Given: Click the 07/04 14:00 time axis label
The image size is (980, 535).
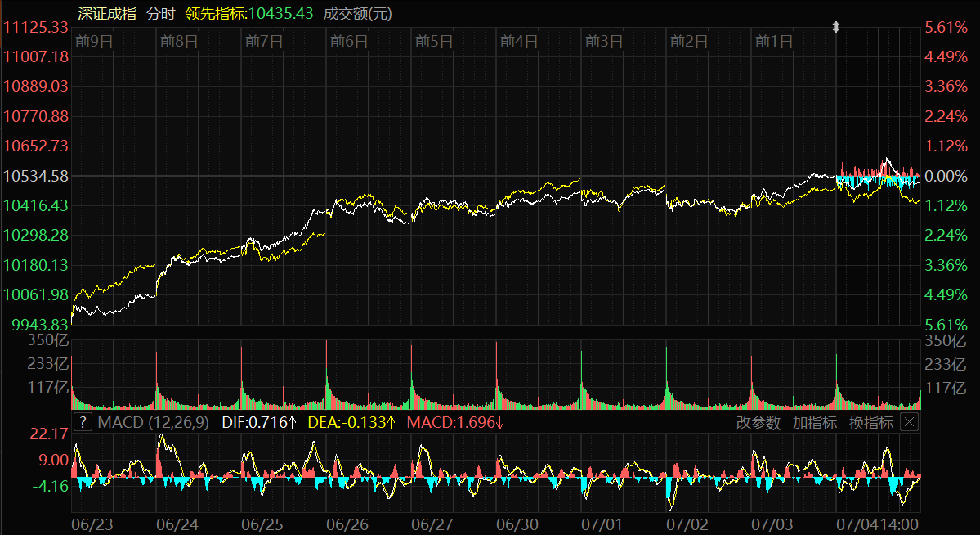Looking at the screenshot, I should point(879,523).
